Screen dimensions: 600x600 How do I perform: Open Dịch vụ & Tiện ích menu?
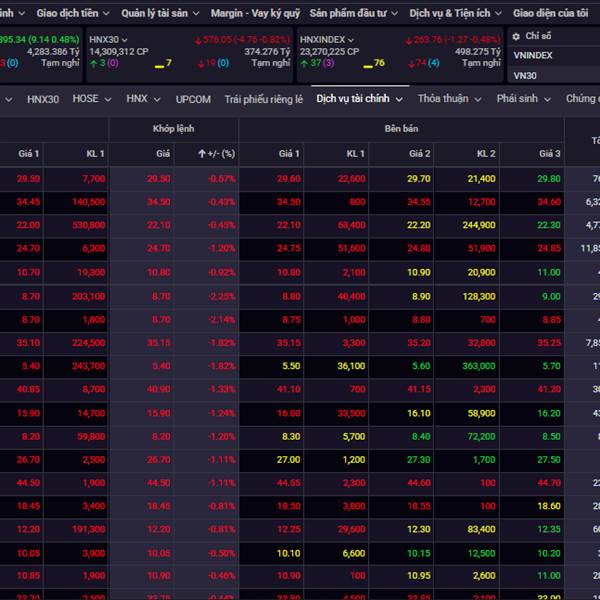455,13
